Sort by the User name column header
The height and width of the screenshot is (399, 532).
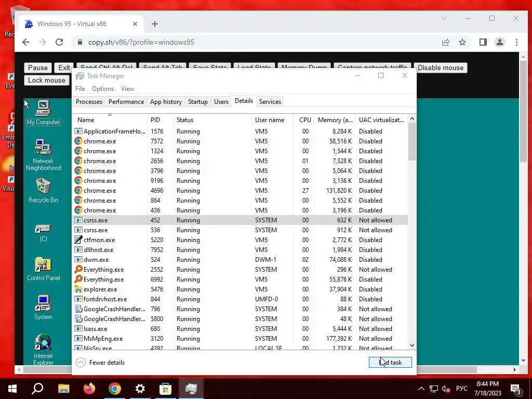(x=272, y=120)
